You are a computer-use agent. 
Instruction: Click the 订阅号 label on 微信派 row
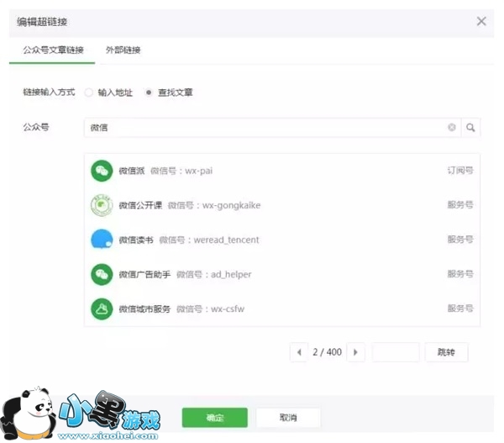(460, 170)
